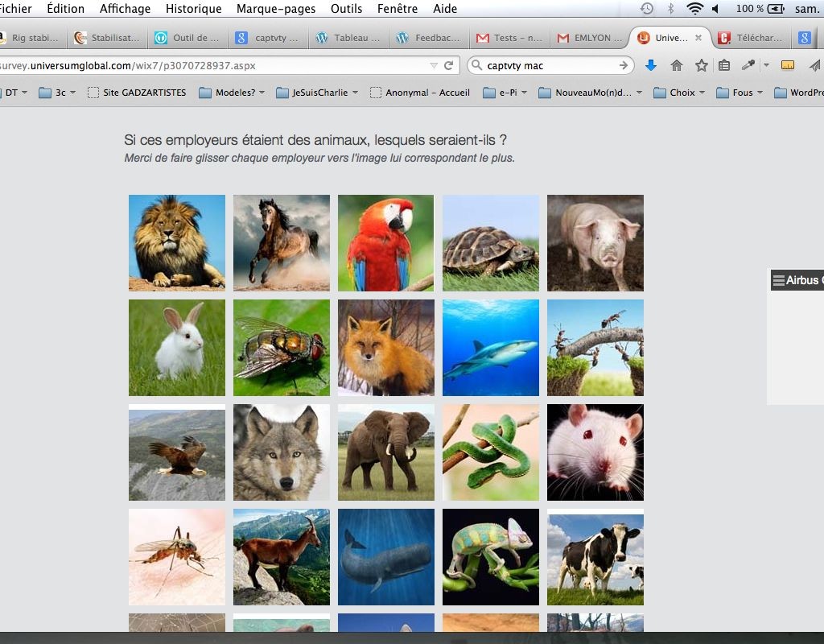This screenshot has height=644, width=824.
Task: Select the red parrot image
Action: (385, 243)
